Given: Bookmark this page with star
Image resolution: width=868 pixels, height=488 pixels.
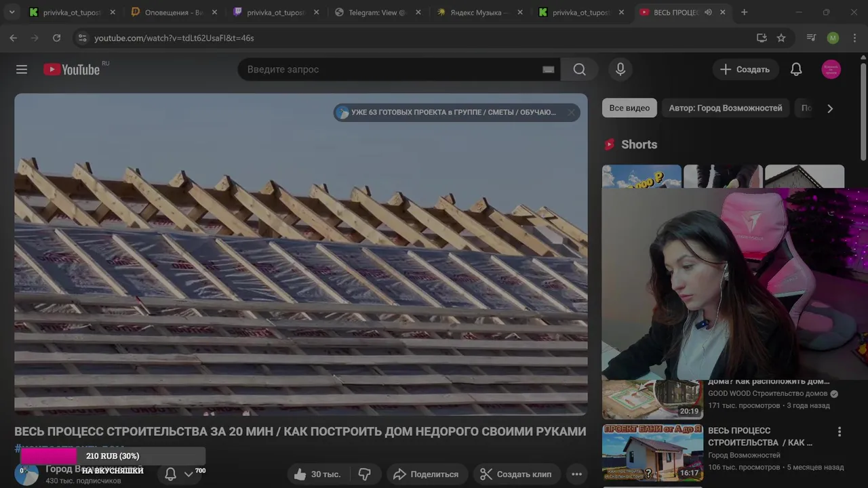Looking at the screenshot, I should 781,38.
